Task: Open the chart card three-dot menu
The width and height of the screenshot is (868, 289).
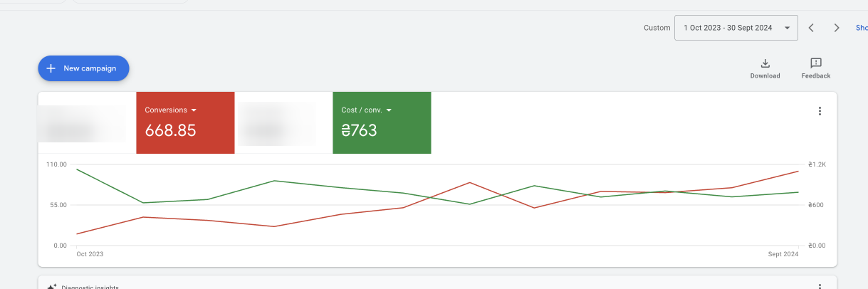Action: (x=820, y=111)
